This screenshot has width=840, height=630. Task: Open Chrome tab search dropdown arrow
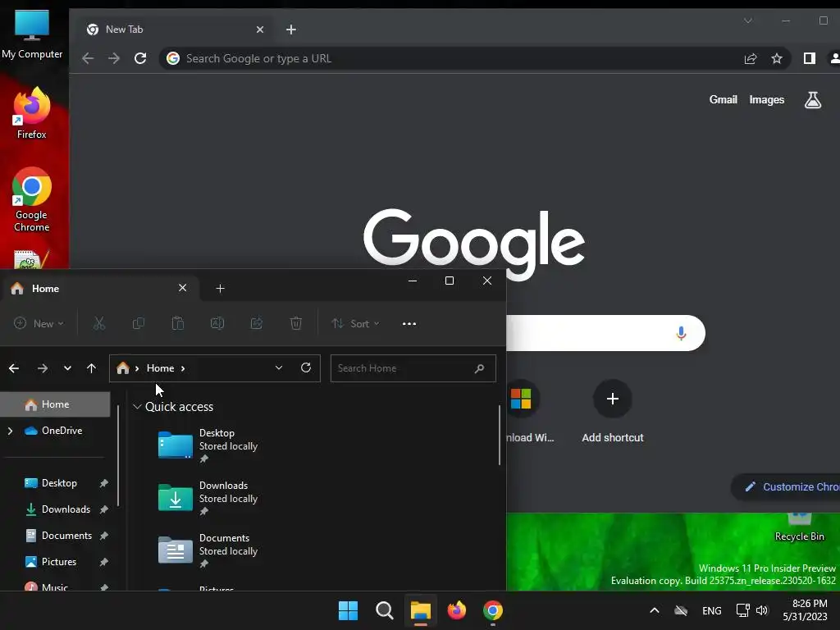click(x=748, y=21)
